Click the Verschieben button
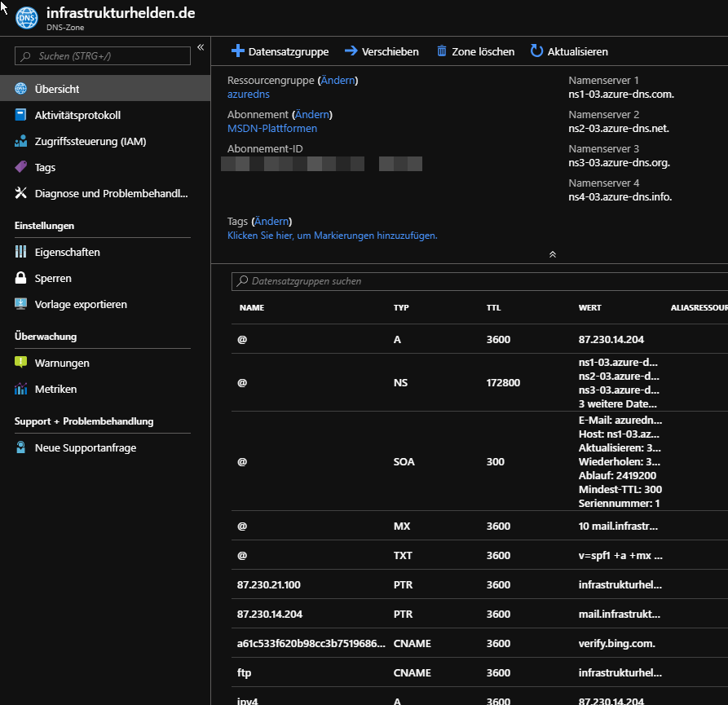The height and width of the screenshot is (705, 728). 382,51
